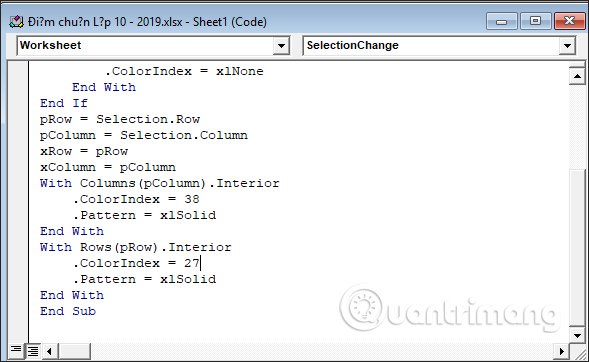Click the SelectionChange procedure combo box text

tap(352, 45)
